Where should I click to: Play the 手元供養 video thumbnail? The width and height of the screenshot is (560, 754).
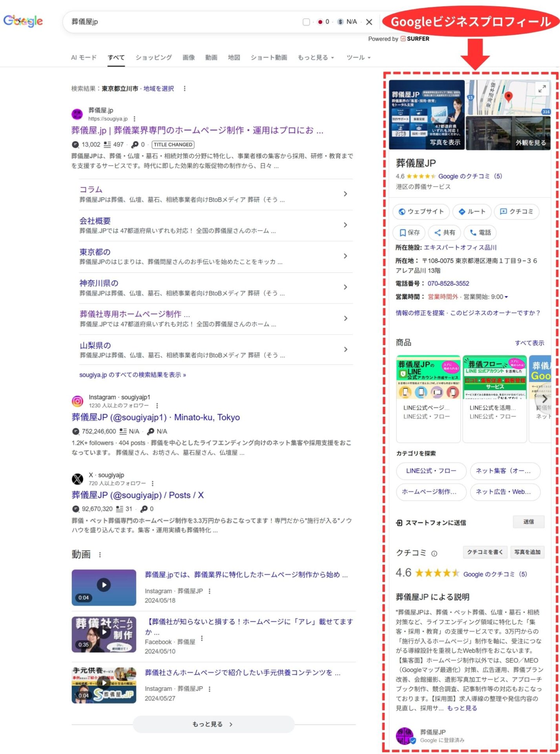[x=104, y=685]
